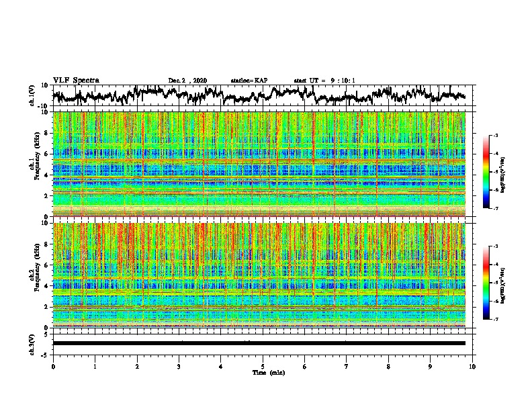Click the -7 tick on ch.1 colorbar
532x411 pixels.
point(495,208)
